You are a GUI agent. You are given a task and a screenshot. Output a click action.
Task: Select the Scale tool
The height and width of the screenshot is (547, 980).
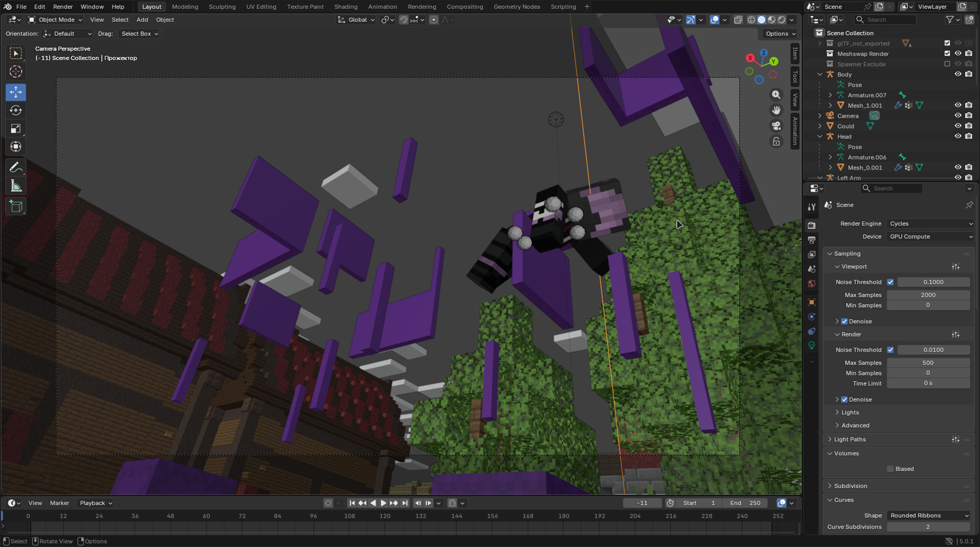coord(16,128)
